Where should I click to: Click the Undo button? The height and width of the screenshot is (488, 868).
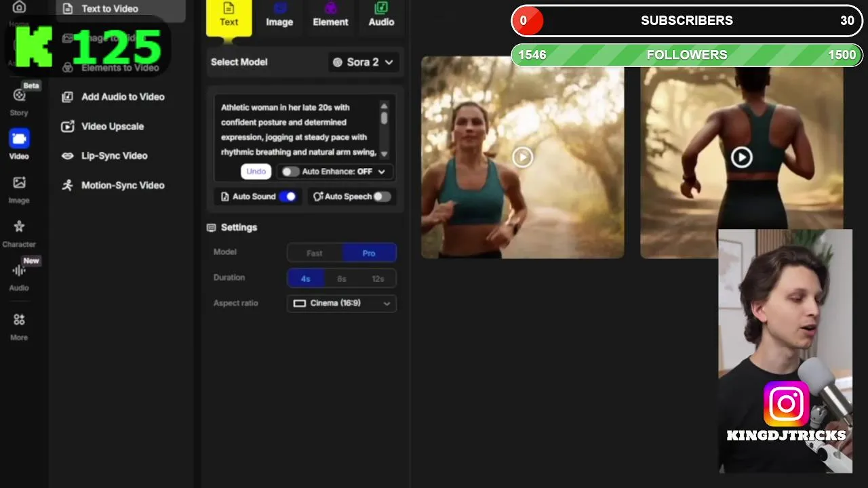(256, 171)
